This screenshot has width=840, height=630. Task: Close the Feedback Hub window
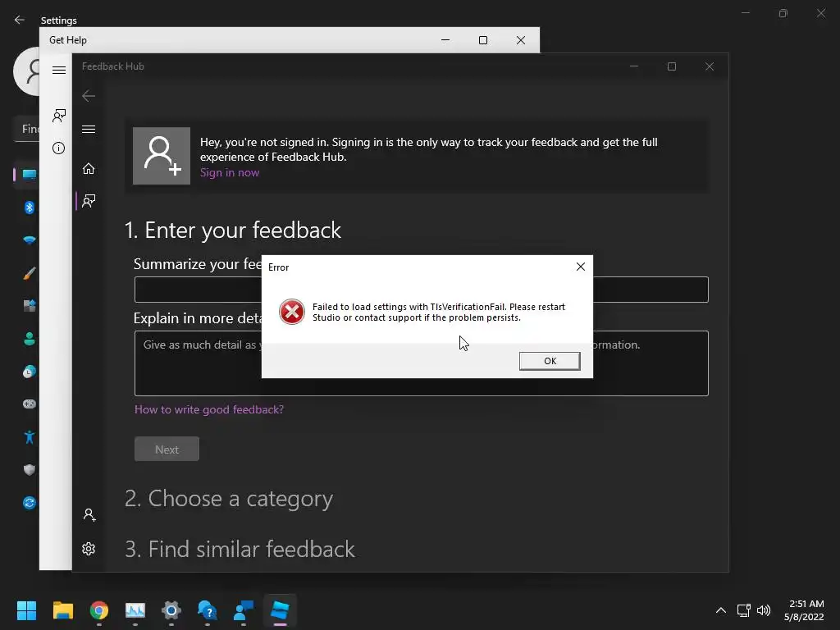click(710, 66)
